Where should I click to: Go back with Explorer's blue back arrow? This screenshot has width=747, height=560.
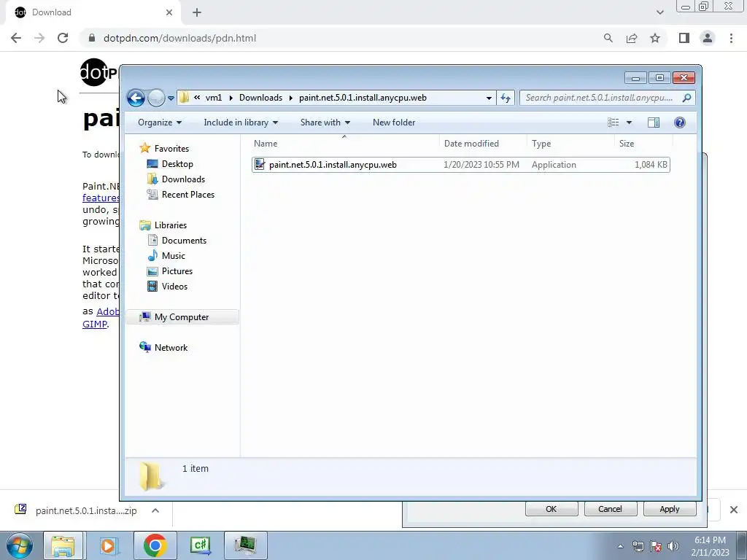click(136, 98)
